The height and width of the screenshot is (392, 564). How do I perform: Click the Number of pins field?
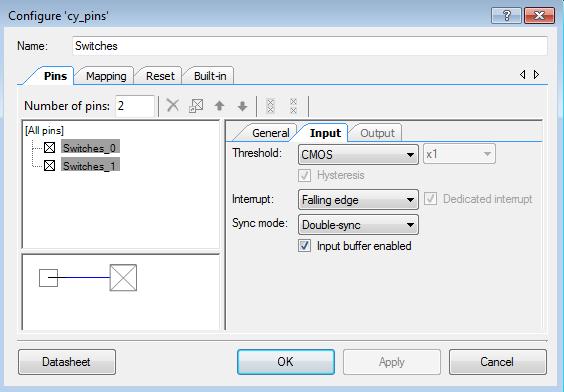pos(135,106)
